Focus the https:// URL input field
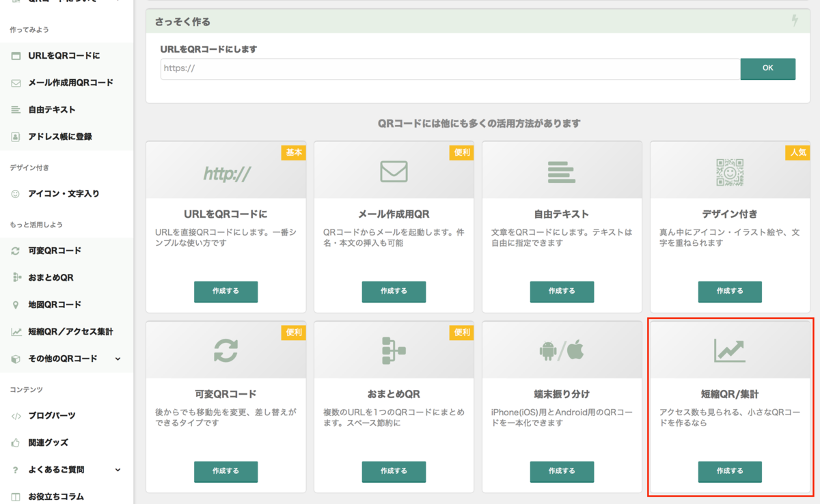The height and width of the screenshot is (504, 820). (x=450, y=68)
